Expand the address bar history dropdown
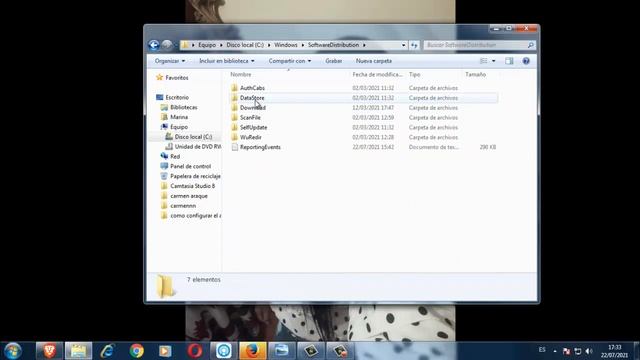640x360 pixels. point(403,45)
